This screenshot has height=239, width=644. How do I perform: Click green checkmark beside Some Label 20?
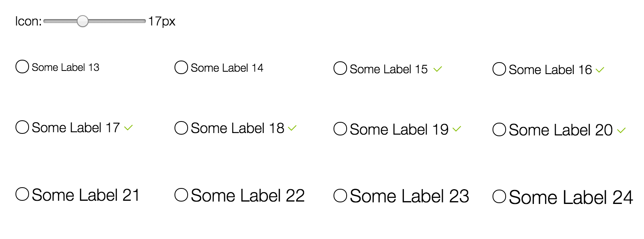[x=621, y=130]
